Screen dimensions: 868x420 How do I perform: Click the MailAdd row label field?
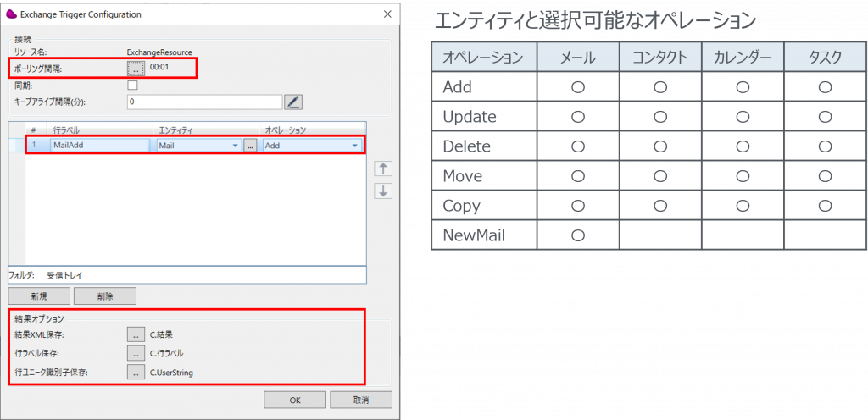click(x=98, y=146)
